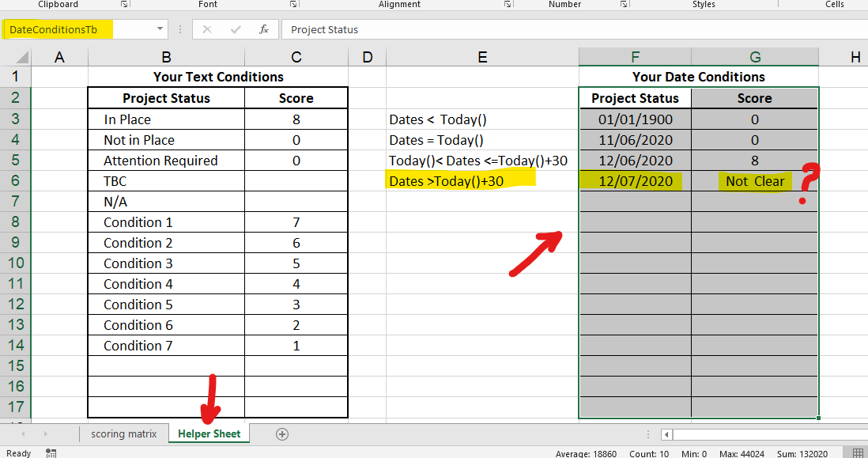Select column B header

point(166,57)
